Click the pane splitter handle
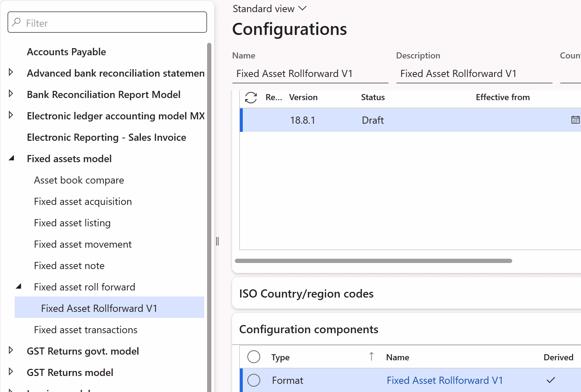The width and height of the screenshot is (581, 392). click(x=217, y=241)
